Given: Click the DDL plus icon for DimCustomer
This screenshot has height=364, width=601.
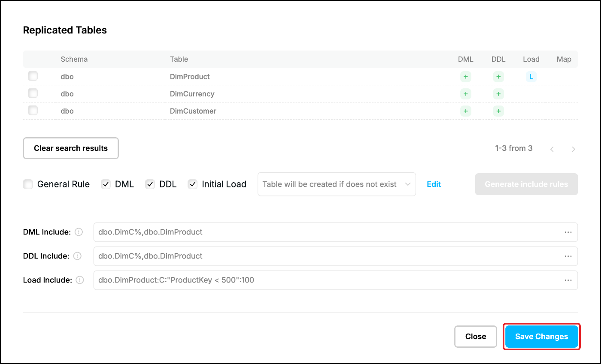Looking at the screenshot, I should pyautogui.click(x=498, y=111).
